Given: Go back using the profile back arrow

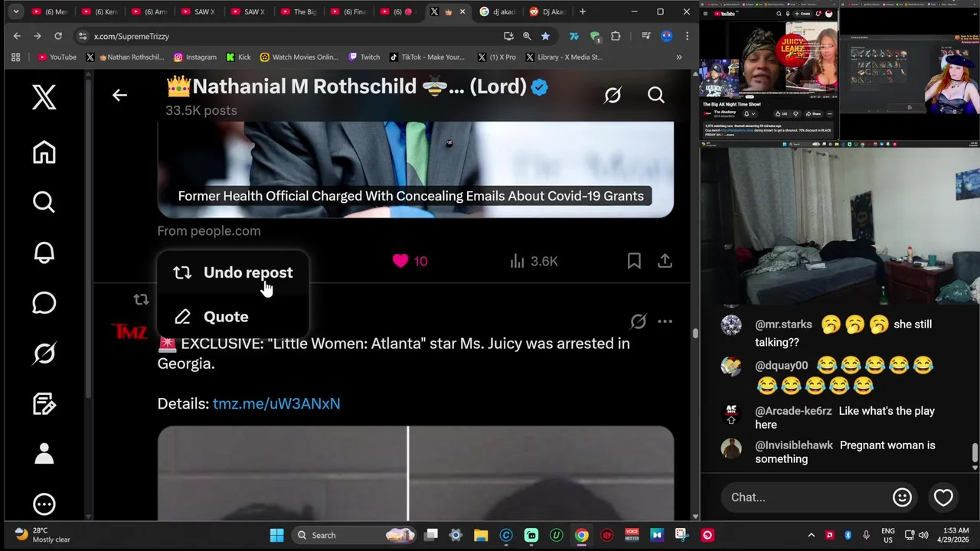Looking at the screenshot, I should coord(119,95).
